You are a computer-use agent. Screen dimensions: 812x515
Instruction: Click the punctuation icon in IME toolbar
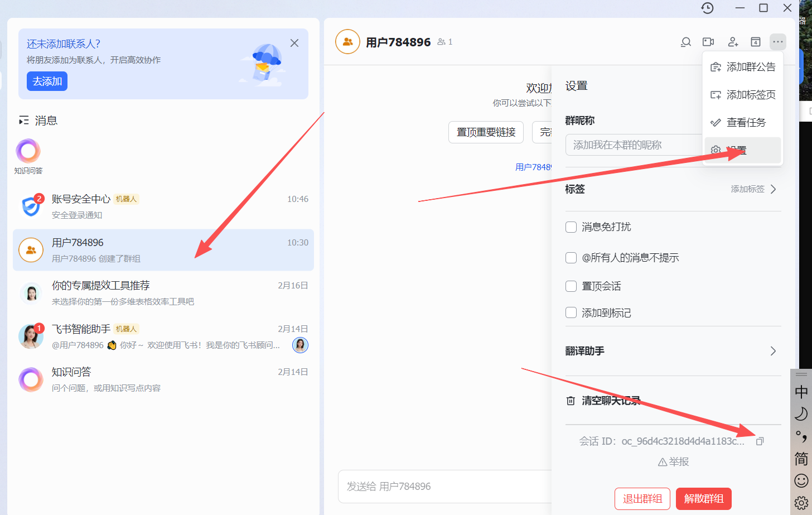[801, 436]
